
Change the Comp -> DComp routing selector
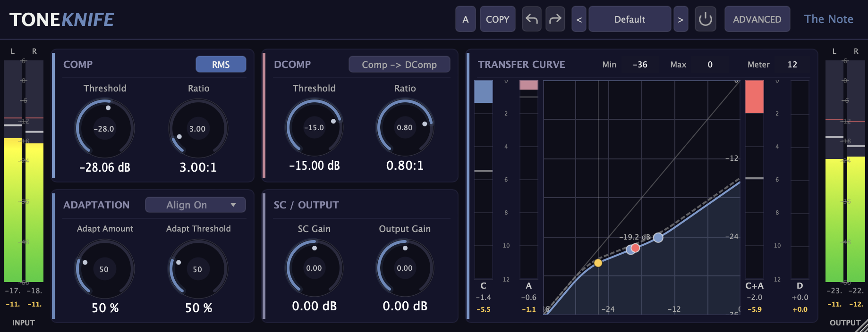[x=399, y=65]
